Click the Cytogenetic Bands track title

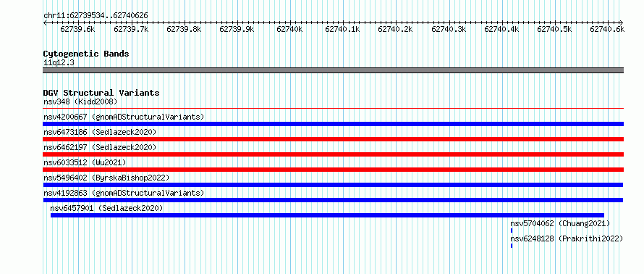(x=86, y=54)
